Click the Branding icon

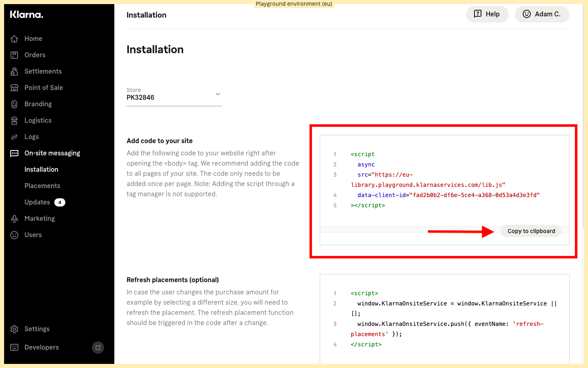click(x=14, y=104)
